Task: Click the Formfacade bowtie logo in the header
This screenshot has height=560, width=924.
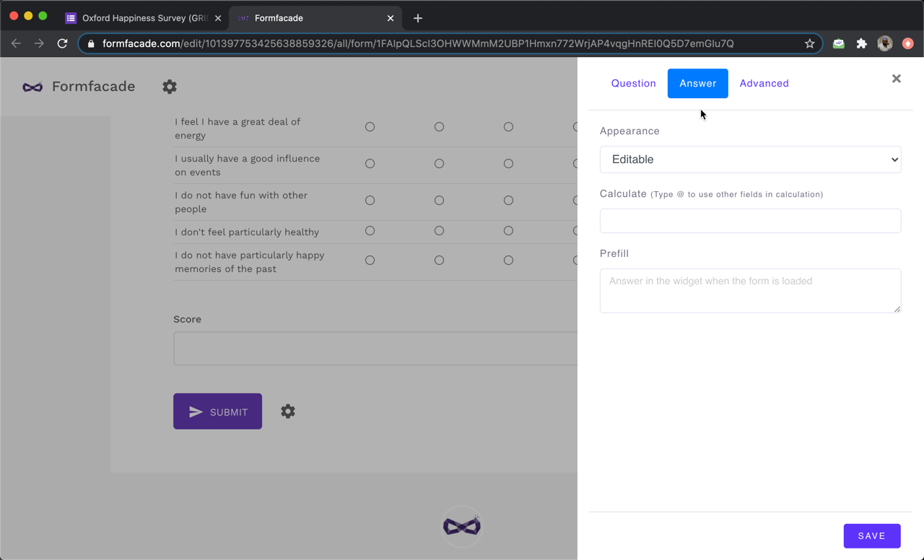Action: (32, 87)
